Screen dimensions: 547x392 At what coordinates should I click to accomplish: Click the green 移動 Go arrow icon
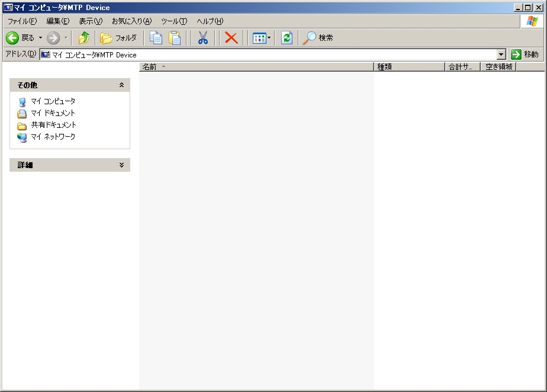(516, 54)
